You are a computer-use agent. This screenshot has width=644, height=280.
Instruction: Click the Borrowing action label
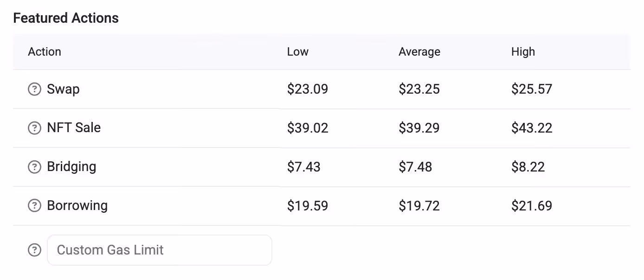pyautogui.click(x=77, y=205)
